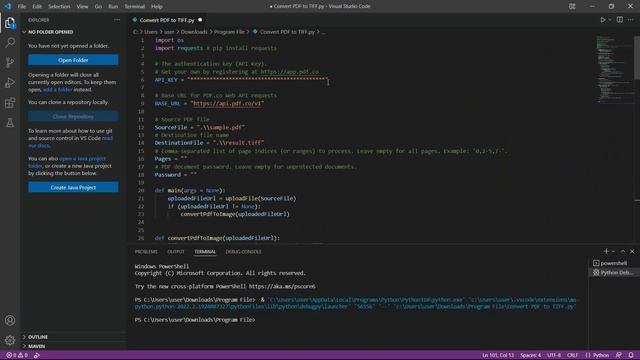Viewport: 640px width, 360px height.
Task: Create a new terminal with plus icon
Action: pos(606,251)
